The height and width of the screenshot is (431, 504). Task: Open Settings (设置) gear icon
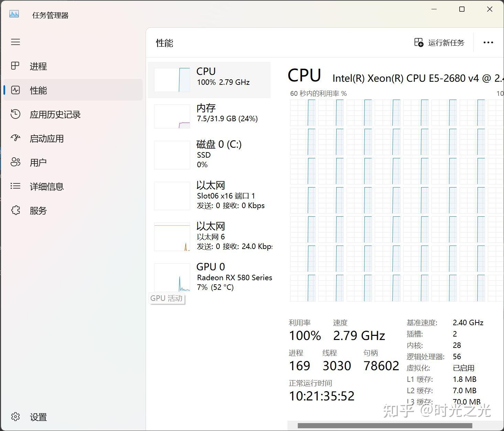pos(15,417)
